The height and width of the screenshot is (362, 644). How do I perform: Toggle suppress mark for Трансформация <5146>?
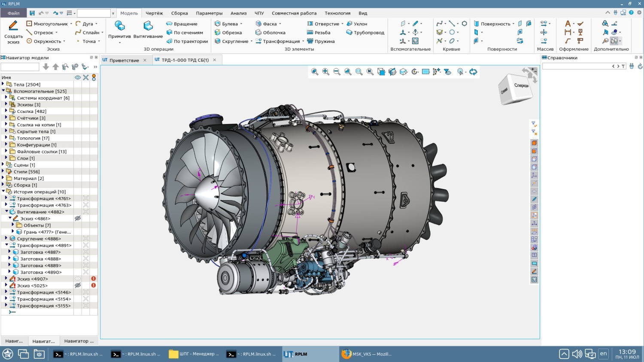click(x=86, y=292)
